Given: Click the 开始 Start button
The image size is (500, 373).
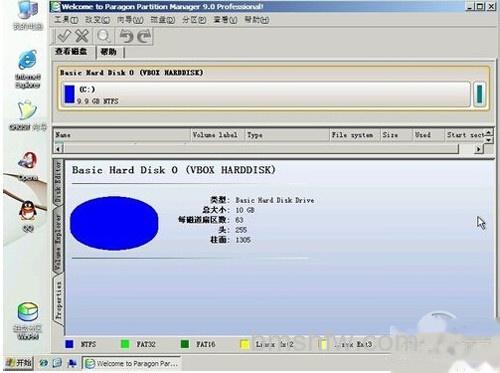Looking at the screenshot, I should point(19,363).
